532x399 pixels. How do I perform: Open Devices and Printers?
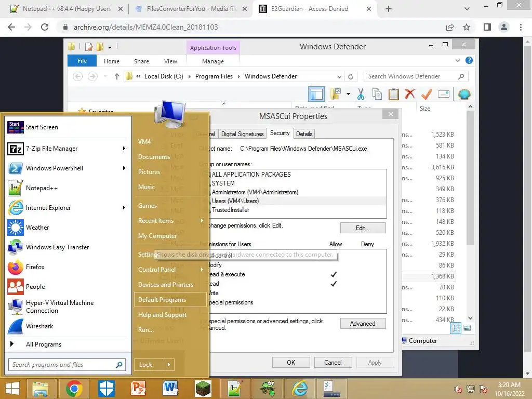click(x=170, y=284)
